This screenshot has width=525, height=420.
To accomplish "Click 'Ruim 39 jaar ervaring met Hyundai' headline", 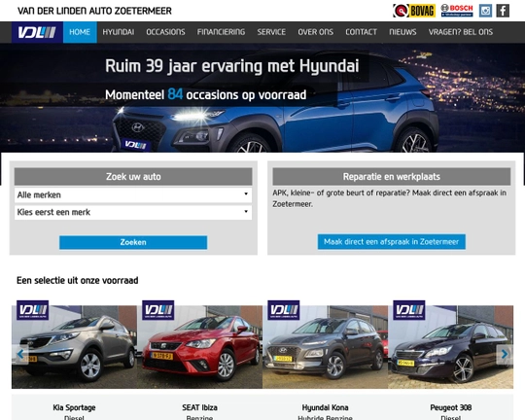I will coord(232,66).
